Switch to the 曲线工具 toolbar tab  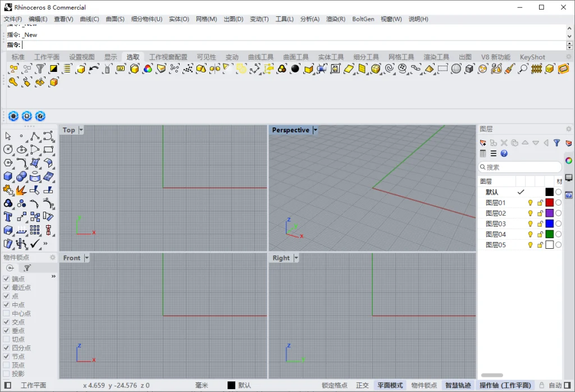coord(261,57)
